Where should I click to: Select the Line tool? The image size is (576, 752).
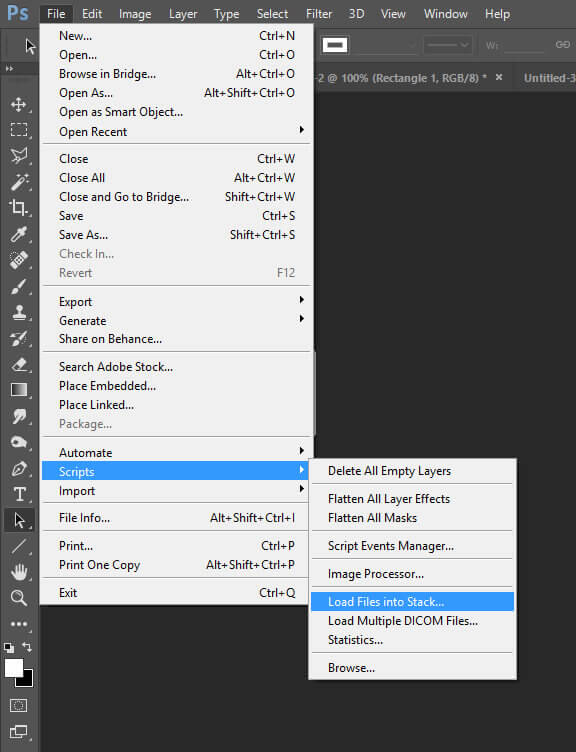tap(19, 546)
